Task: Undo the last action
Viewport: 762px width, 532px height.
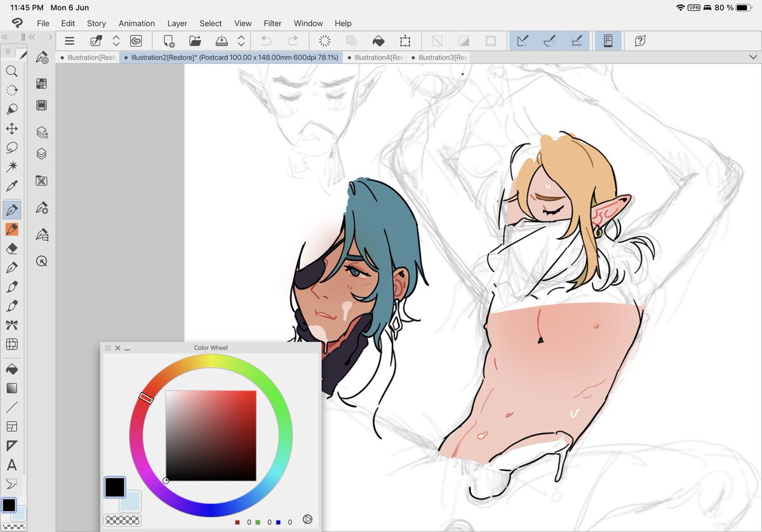Action: [x=265, y=41]
